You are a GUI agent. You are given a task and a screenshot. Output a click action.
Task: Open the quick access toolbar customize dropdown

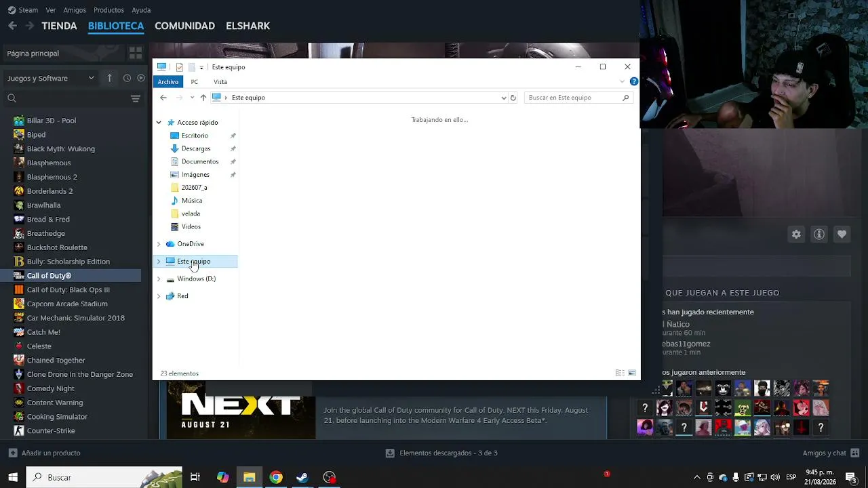click(201, 68)
